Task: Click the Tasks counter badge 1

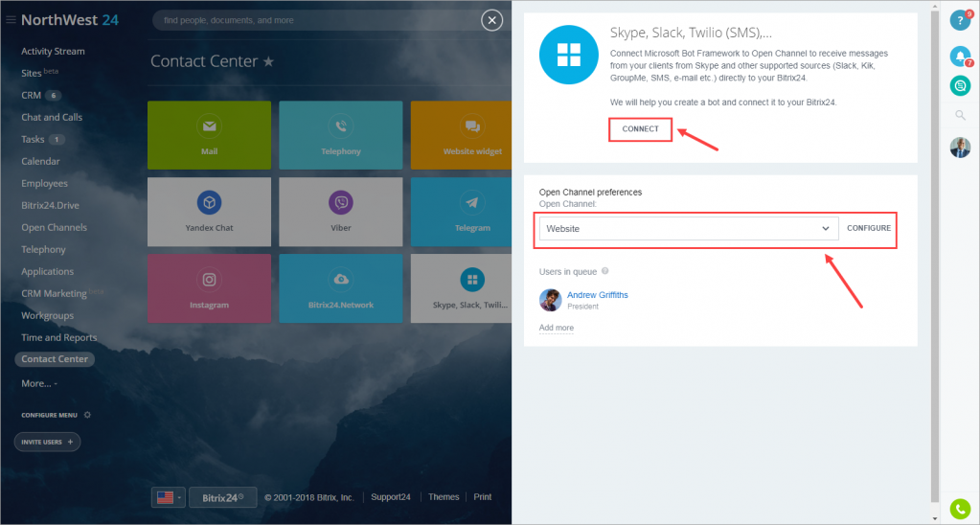Action: [57, 139]
